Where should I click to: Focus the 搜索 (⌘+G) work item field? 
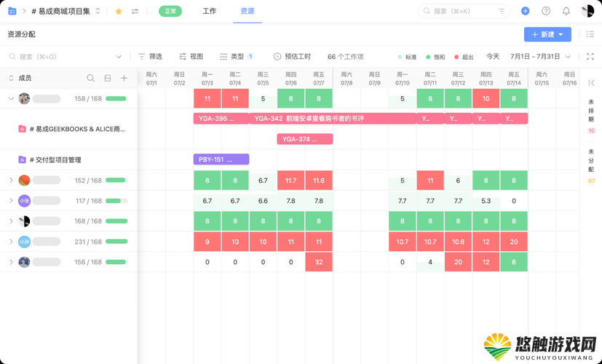(x=66, y=57)
